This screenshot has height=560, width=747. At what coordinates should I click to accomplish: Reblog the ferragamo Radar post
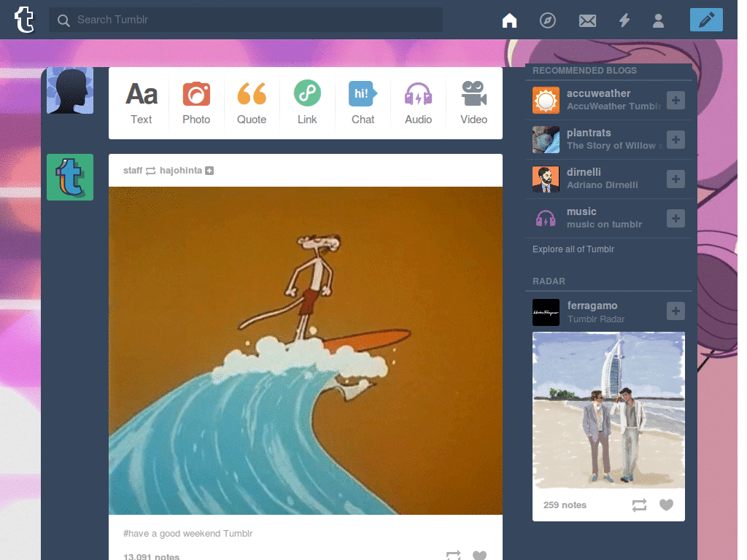coord(639,505)
